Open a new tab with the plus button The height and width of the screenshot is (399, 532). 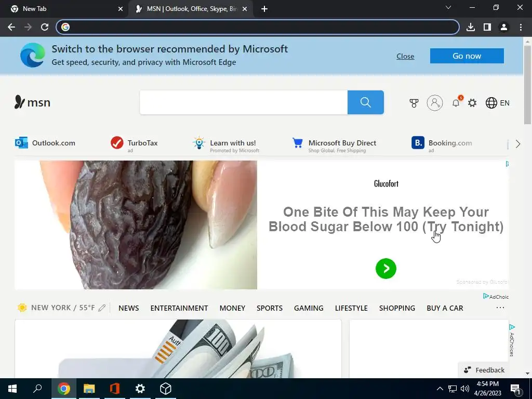(x=264, y=9)
